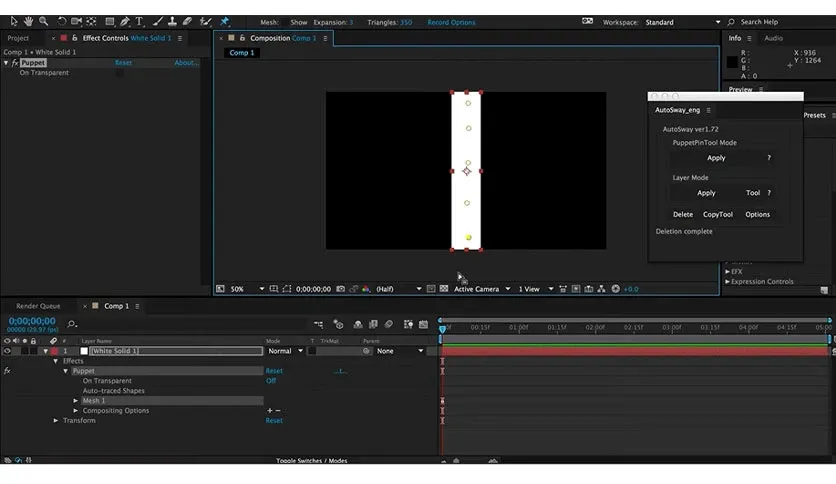The image size is (836, 484).
Task: Collapse the Effects group in timeline
Action: point(55,361)
